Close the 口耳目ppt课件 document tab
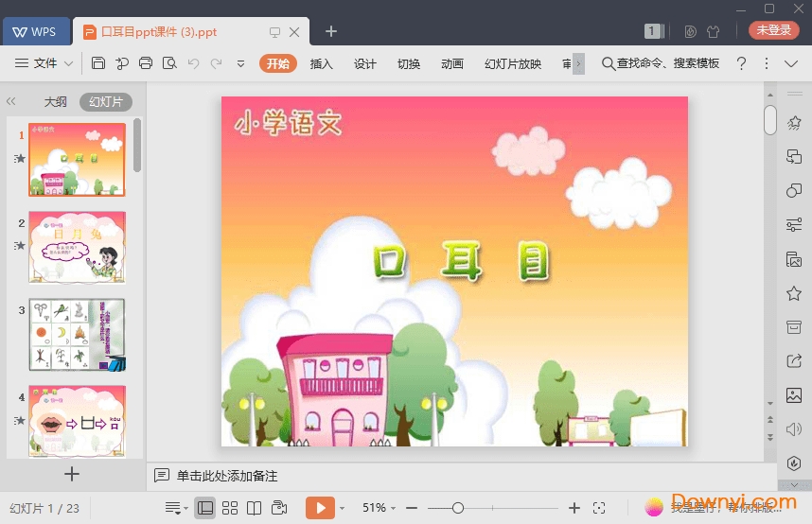The width and height of the screenshot is (812, 524). [x=294, y=32]
